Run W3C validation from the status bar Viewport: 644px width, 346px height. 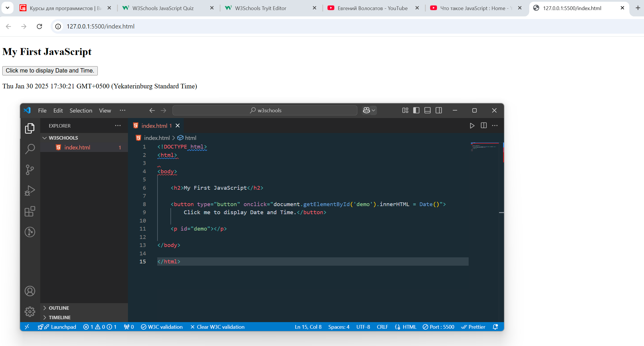click(x=162, y=327)
